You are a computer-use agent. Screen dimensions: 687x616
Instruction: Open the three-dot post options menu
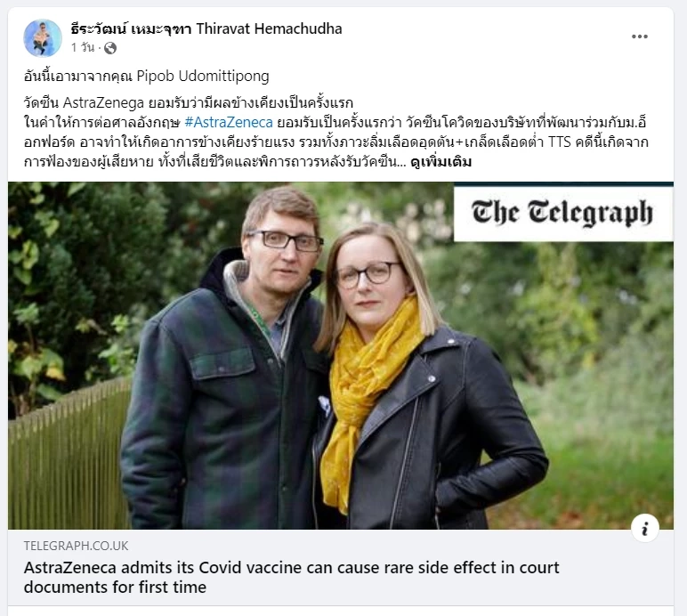click(639, 36)
